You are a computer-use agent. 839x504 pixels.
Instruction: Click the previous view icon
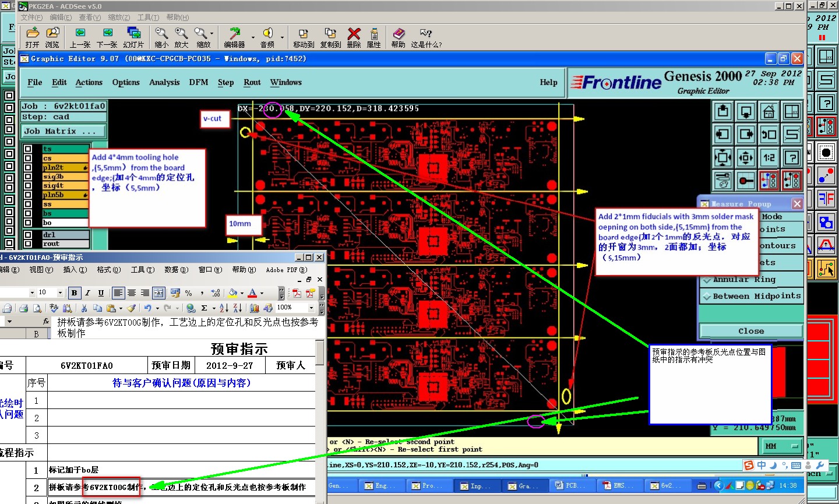point(769,135)
